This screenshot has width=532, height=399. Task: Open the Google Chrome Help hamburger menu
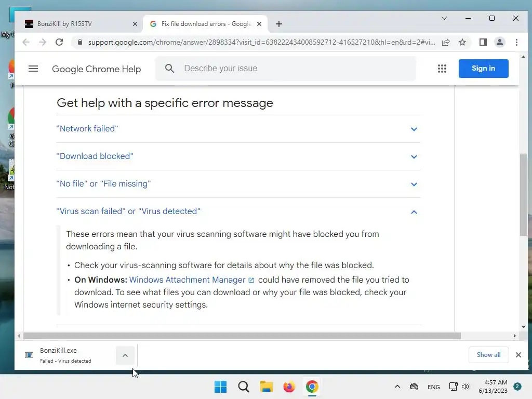point(33,69)
